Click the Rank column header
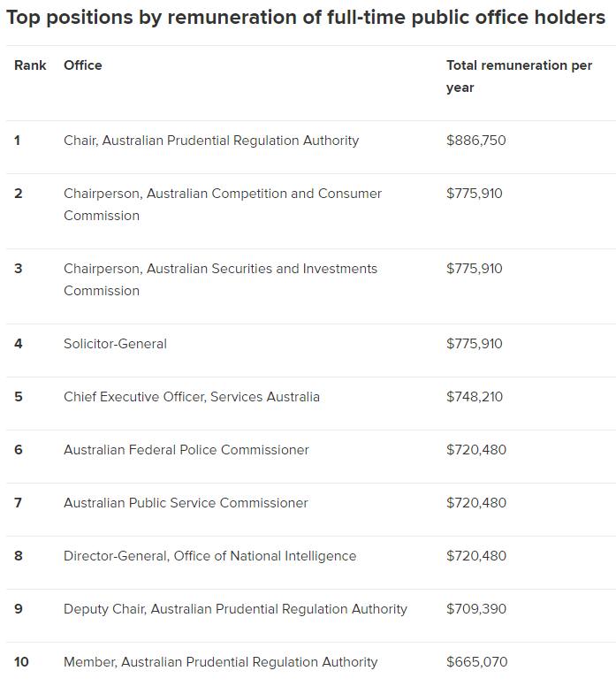 [x=30, y=65]
